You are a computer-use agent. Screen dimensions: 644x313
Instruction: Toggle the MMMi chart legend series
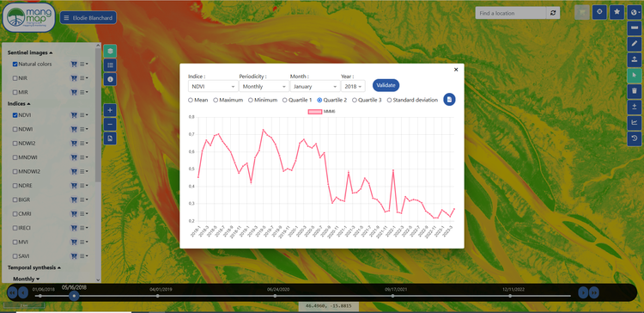click(322, 112)
